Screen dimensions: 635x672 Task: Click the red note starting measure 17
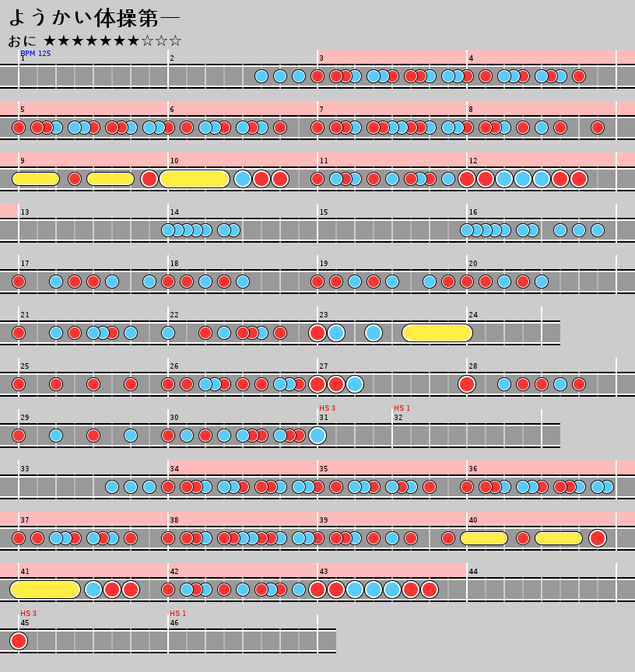(19, 282)
